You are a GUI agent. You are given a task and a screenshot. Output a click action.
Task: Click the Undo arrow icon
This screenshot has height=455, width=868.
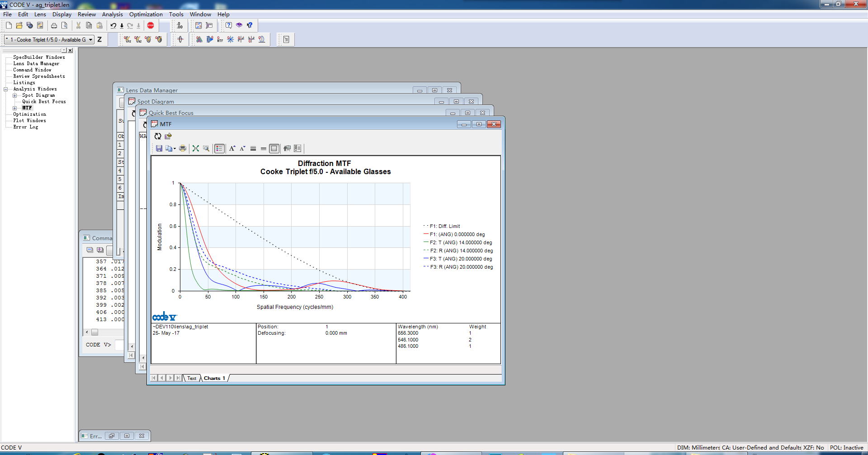coord(113,25)
